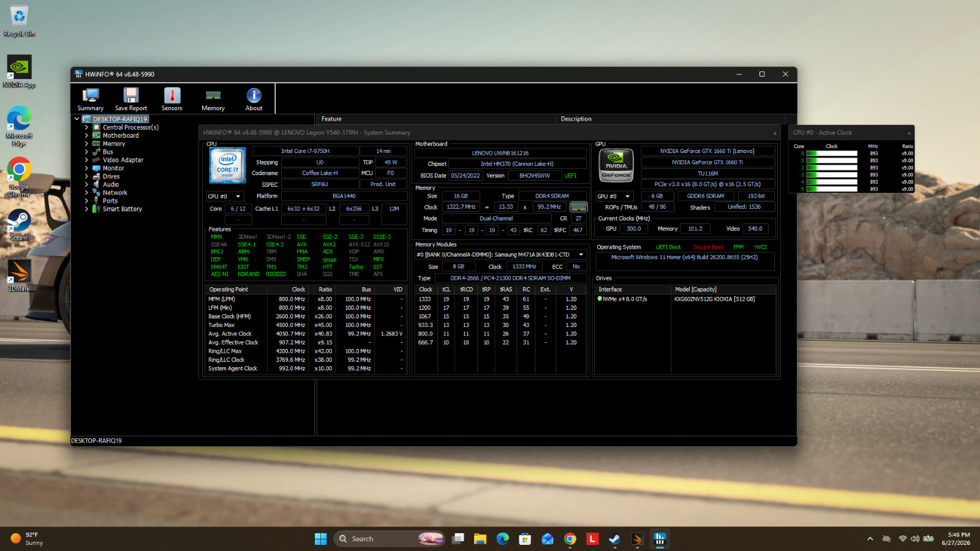Open the 3DMark desktop shortcut
The width and height of the screenshot is (980, 551).
pyautogui.click(x=19, y=275)
